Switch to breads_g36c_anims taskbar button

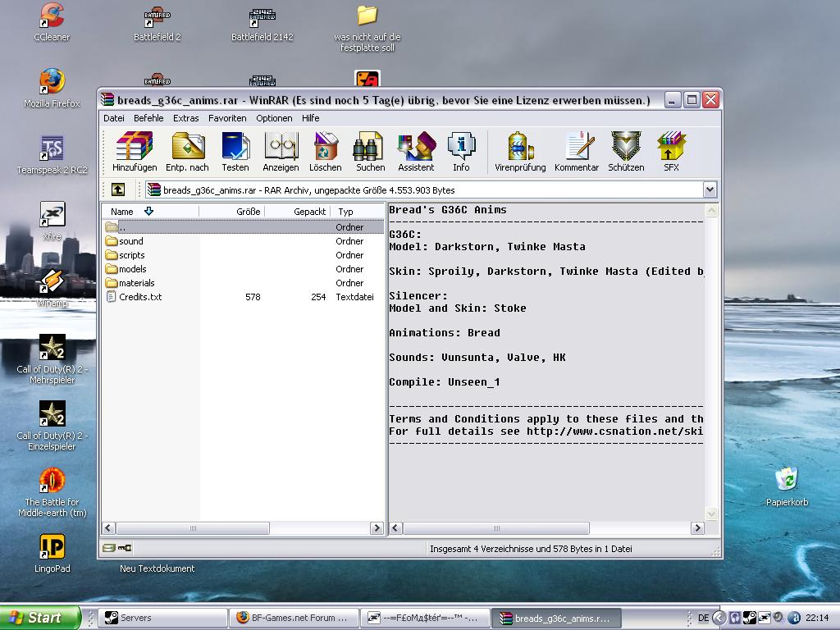(x=557, y=618)
